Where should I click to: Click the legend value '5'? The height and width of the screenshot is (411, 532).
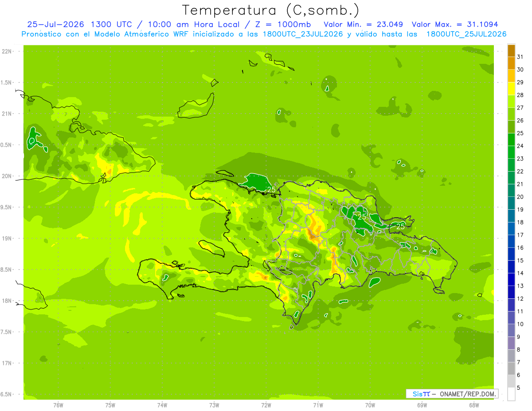(519, 388)
